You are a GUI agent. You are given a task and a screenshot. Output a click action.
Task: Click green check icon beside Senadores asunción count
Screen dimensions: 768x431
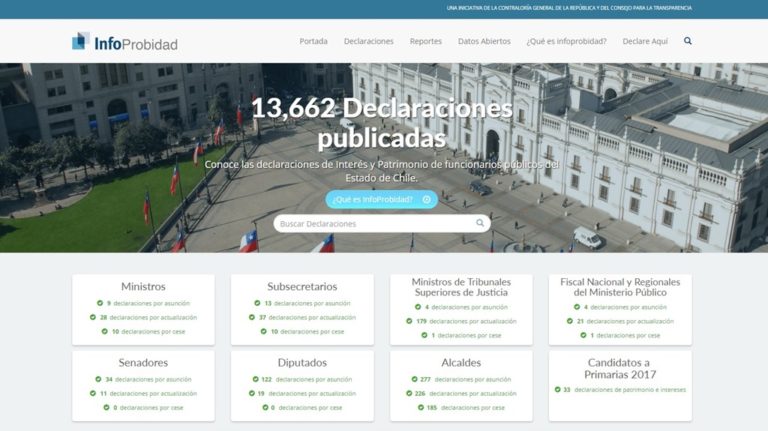click(x=98, y=379)
